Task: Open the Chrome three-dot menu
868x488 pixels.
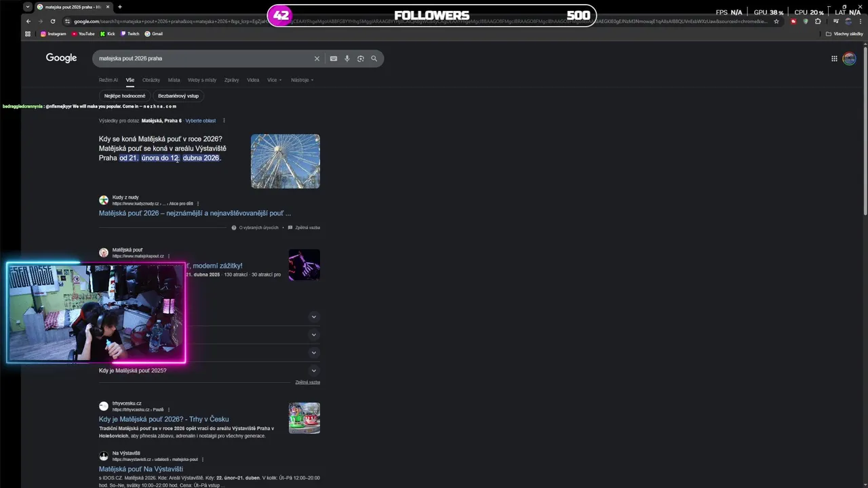Action: pos(859,21)
